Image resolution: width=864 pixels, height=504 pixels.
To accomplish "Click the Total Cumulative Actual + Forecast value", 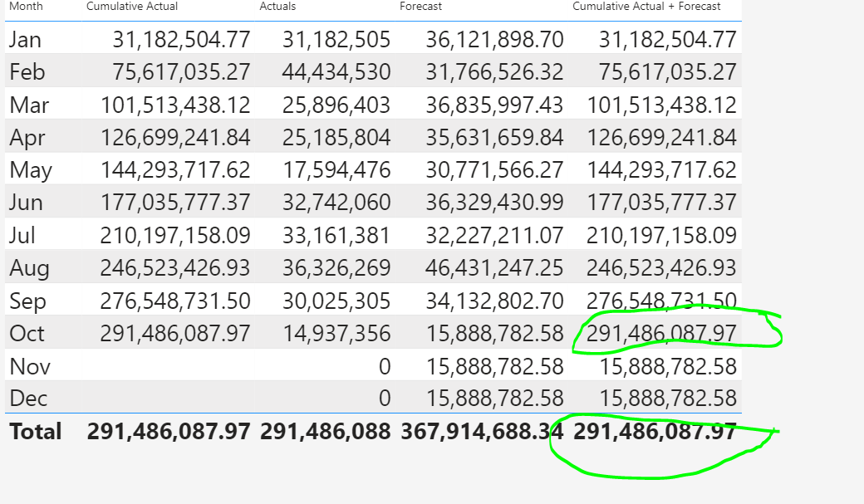I will click(655, 431).
